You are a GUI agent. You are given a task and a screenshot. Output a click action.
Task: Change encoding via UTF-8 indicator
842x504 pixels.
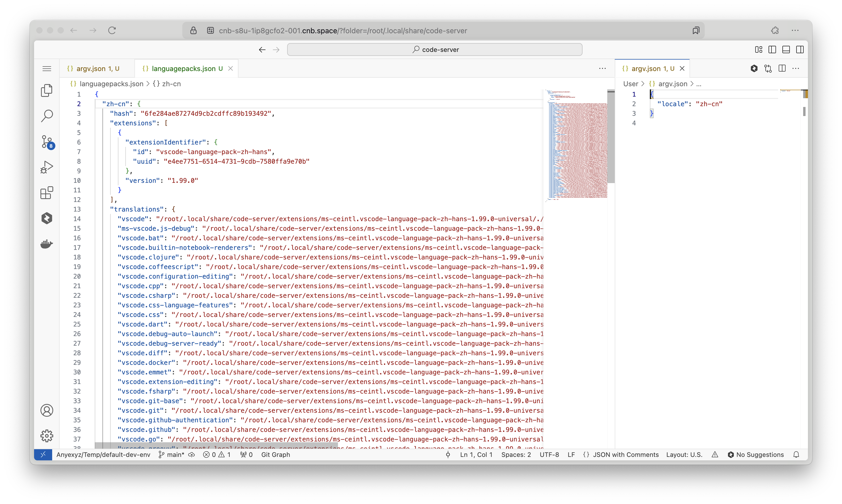[549, 455]
